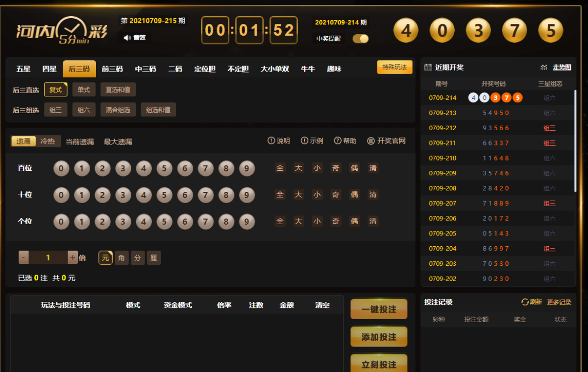
Task: Open the 说明 info icon
Action: [x=271, y=141]
